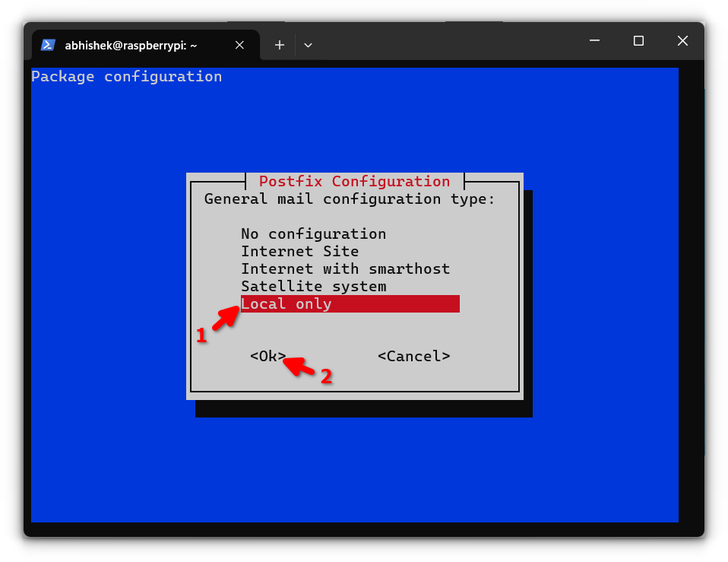
Task: Click the Package configuration header text
Action: pyautogui.click(x=126, y=77)
